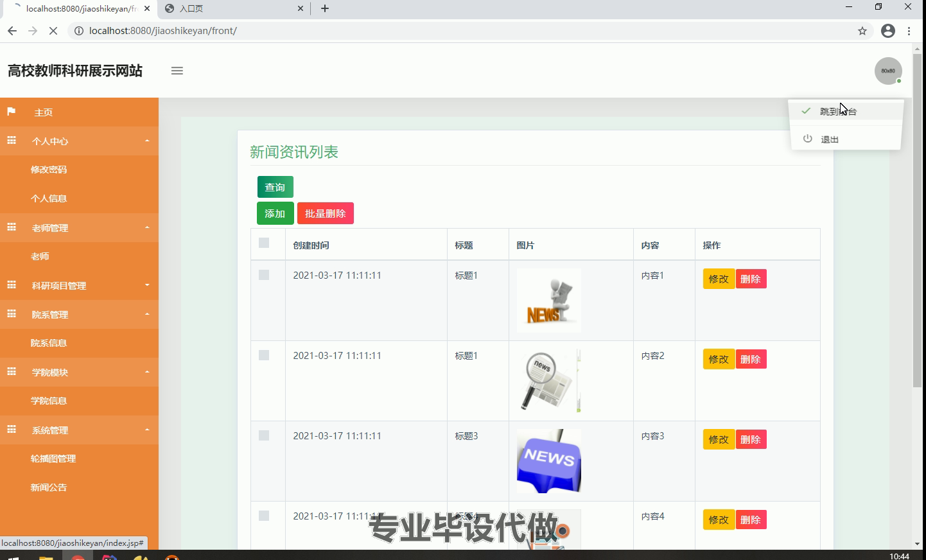
Task: Click the site info icon in address bar
Action: [x=78, y=31]
